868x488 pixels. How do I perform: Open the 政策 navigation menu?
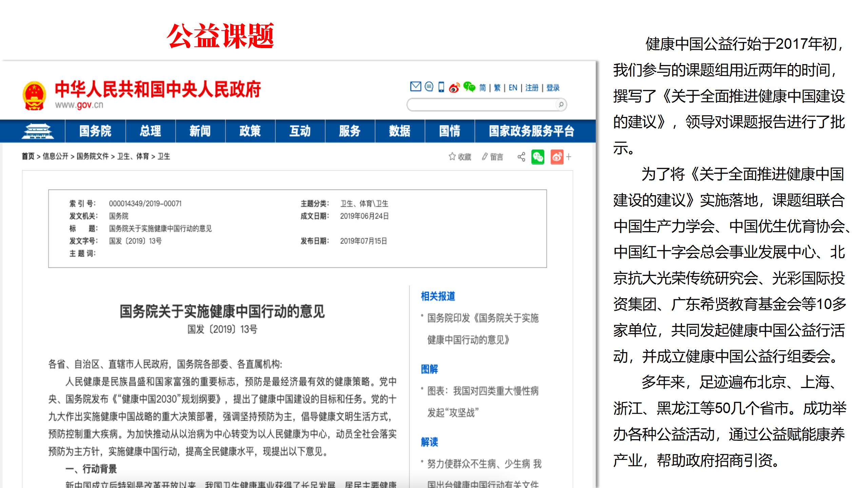click(250, 131)
